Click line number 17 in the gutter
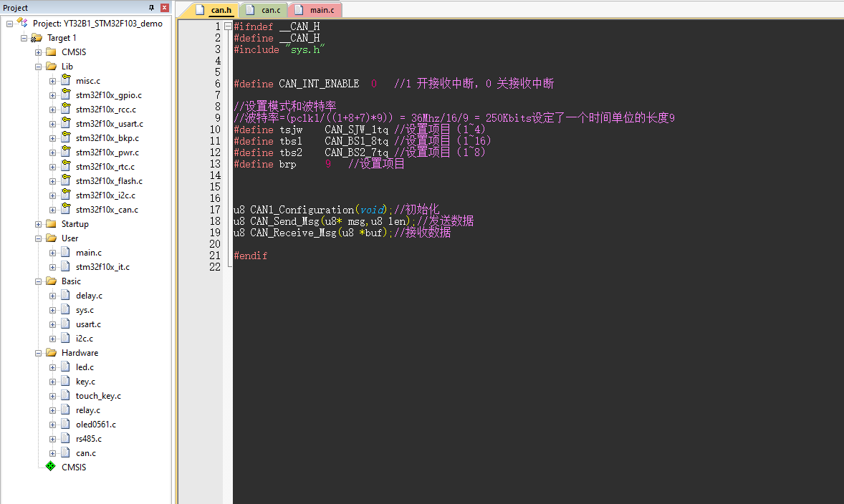This screenshot has width=844, height=504. pos(215,210)
